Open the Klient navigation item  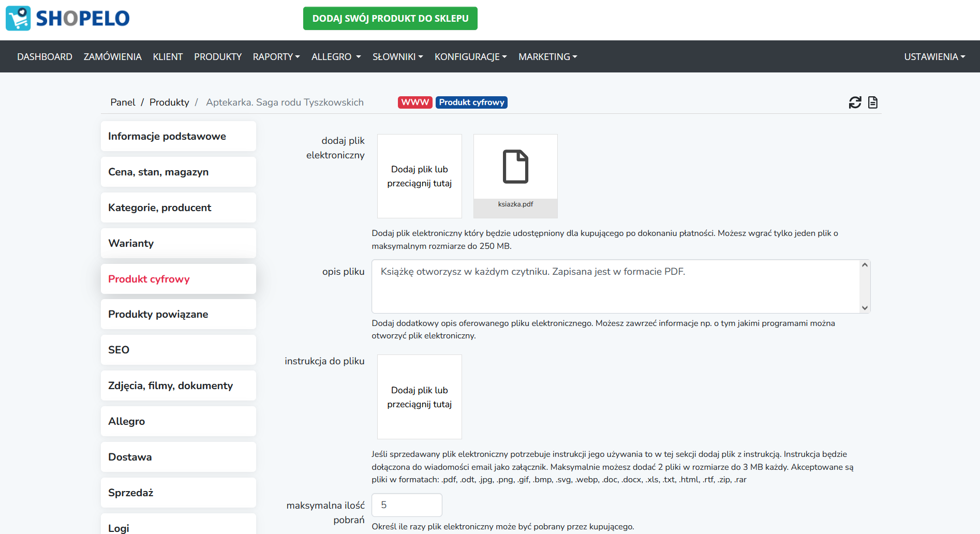168,57
